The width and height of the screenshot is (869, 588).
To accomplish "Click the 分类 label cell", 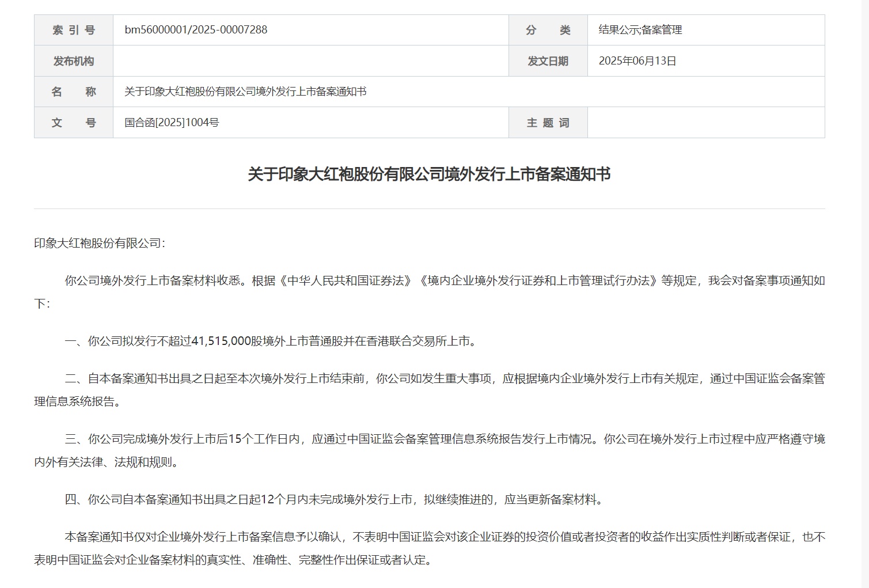I will (548, 30).
